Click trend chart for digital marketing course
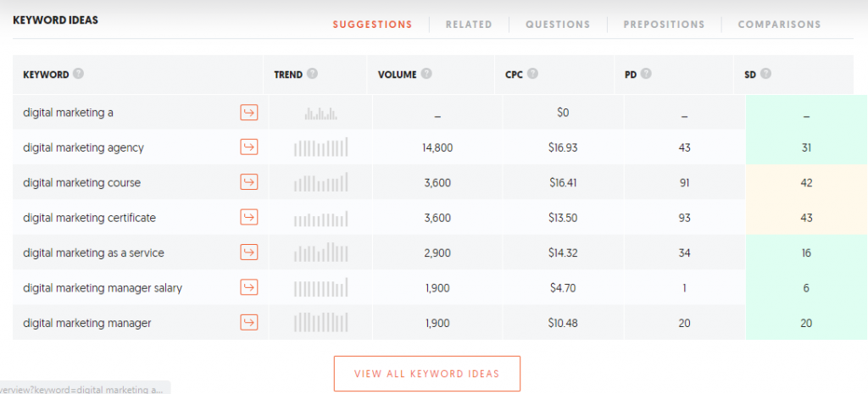This screenshot has height=394, width=868. tap(321, 182)
